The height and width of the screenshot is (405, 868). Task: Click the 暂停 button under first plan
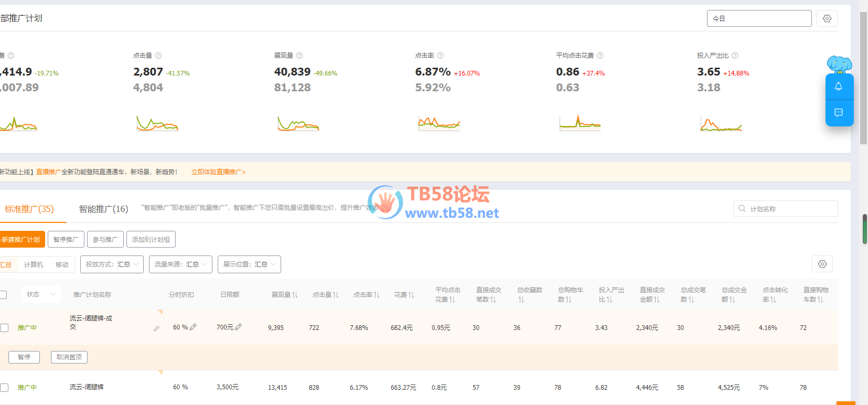[x=24, y=357]
